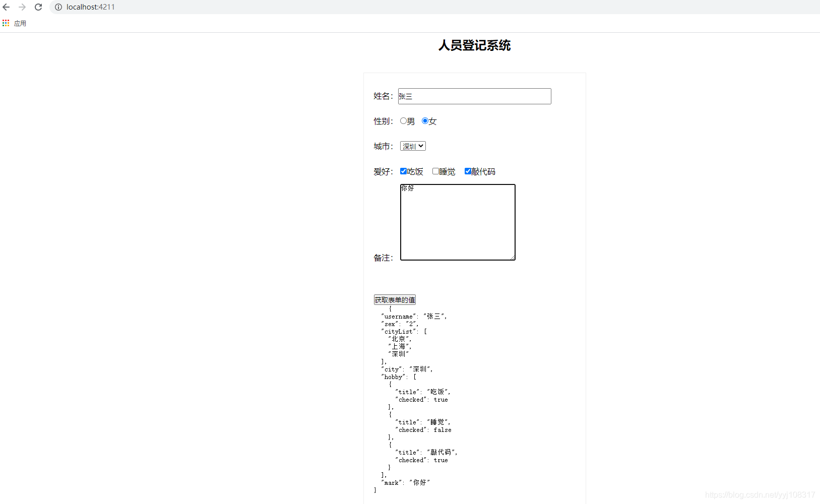The height and width of the screenshot is (504, 820).
Task: Select the 男 gender radio button
Action: point(403,121)
